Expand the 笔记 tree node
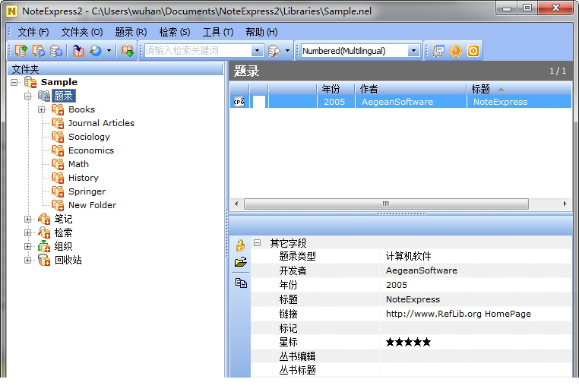 coord(27,220)
